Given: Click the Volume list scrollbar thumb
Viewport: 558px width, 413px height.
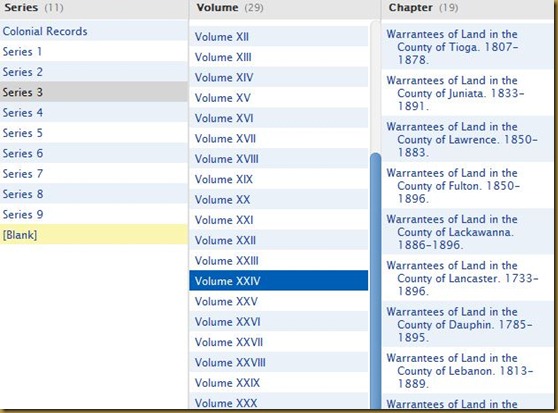Looking at the screenshot, I should [x=375, y=281].
